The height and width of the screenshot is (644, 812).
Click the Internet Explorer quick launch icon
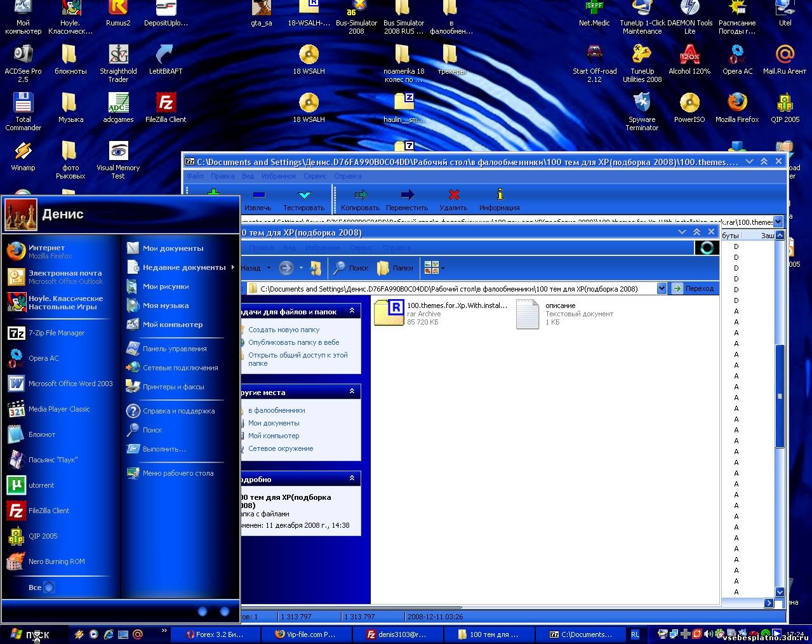109,634
